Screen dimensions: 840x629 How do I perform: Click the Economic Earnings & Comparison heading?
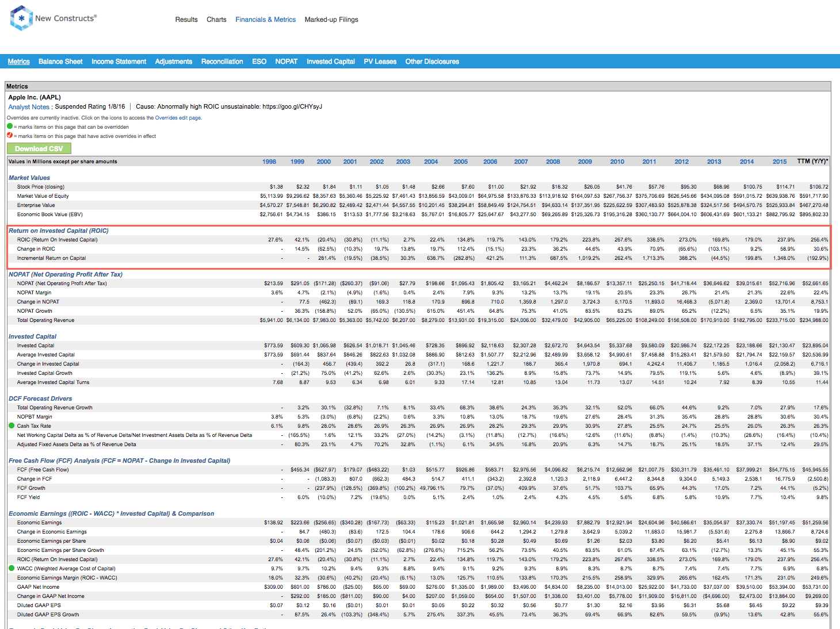click(112, 513)
